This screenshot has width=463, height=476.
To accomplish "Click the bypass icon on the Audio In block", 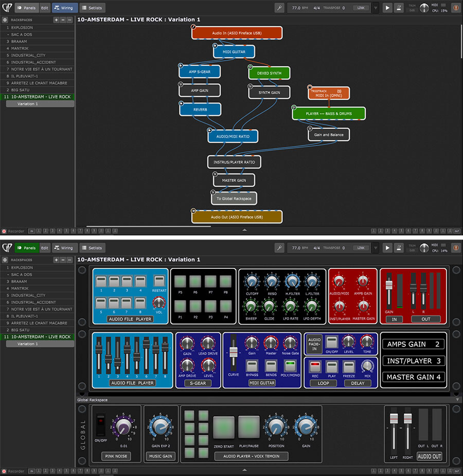I will click(193, 27).
